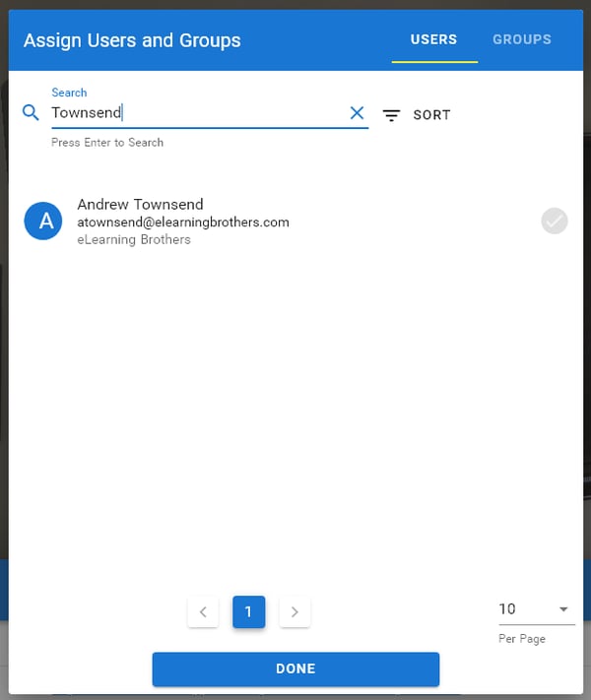Select the Andrew Townsend name
Screen dimensions: 591x700
(x=140, y=205)
